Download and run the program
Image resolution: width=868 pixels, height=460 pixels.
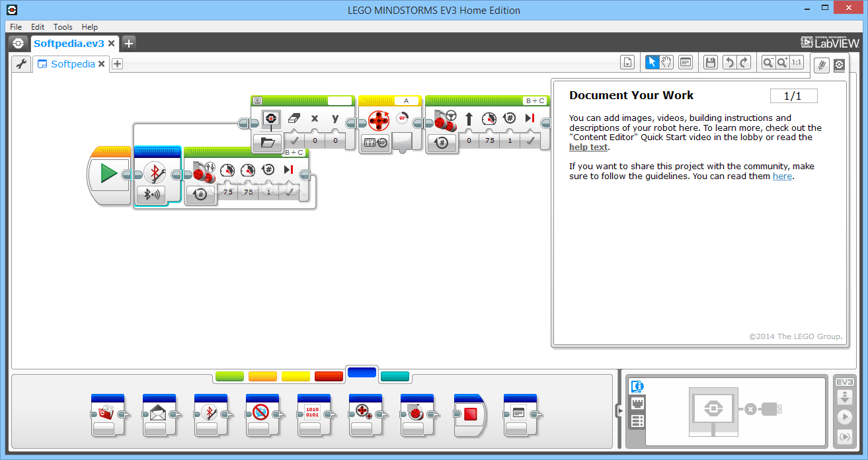coord(844,417)
